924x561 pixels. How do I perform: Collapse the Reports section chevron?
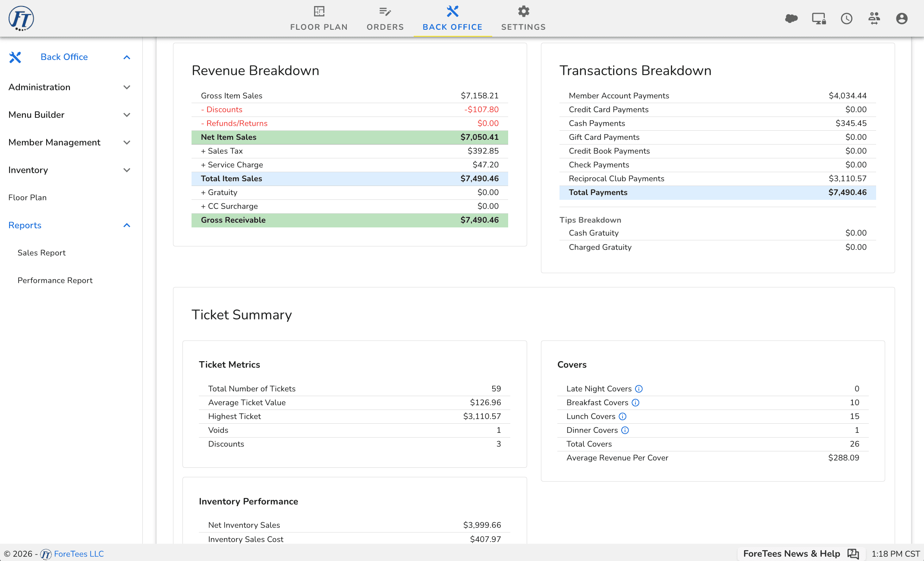pyautogui.click(x=127, y=225)
